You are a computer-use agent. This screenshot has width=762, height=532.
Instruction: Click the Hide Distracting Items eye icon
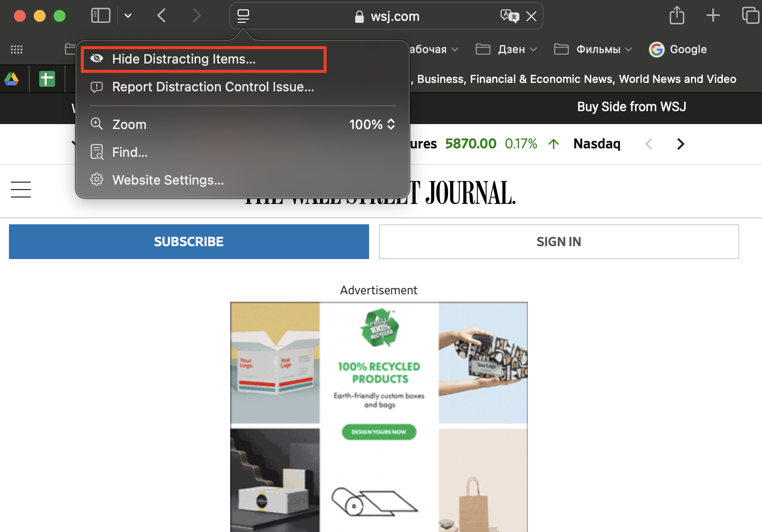click(x=97, y=59)
